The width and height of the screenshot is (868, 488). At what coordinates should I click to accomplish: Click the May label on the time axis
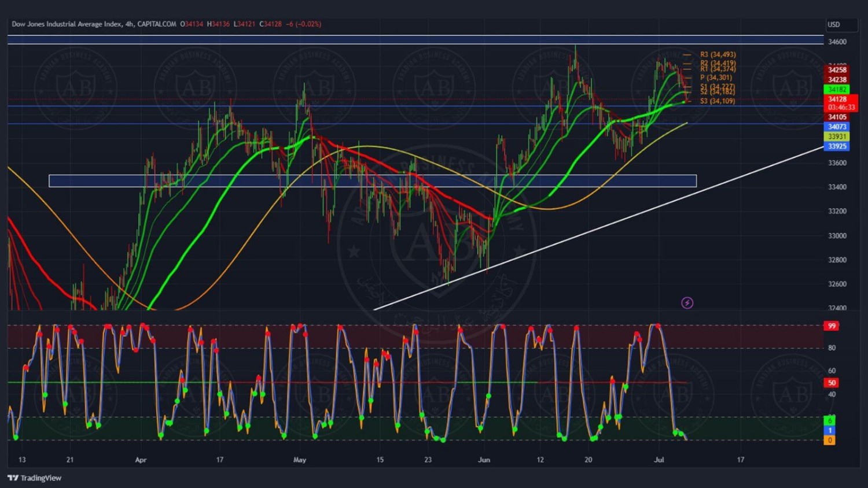pyautogui.click(x=300, y=460)
